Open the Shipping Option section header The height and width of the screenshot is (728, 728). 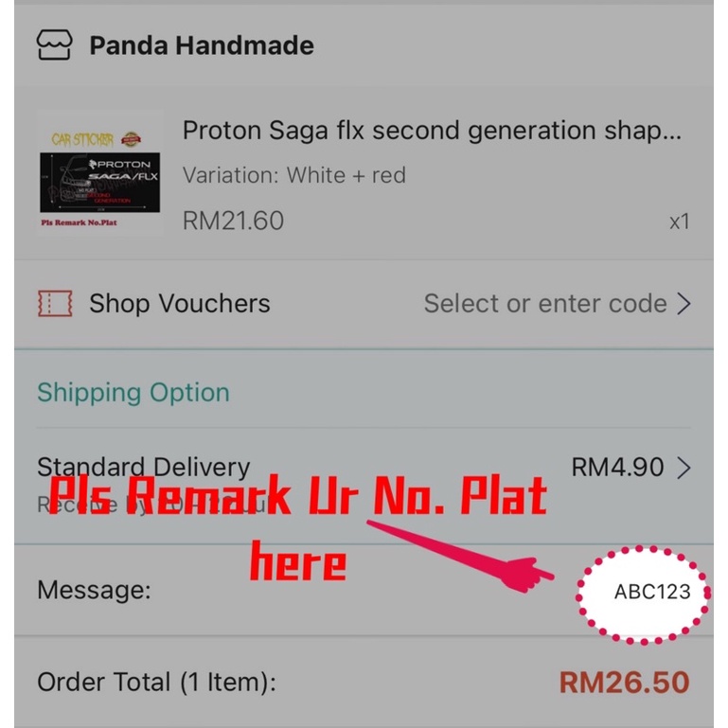[133, 392]
